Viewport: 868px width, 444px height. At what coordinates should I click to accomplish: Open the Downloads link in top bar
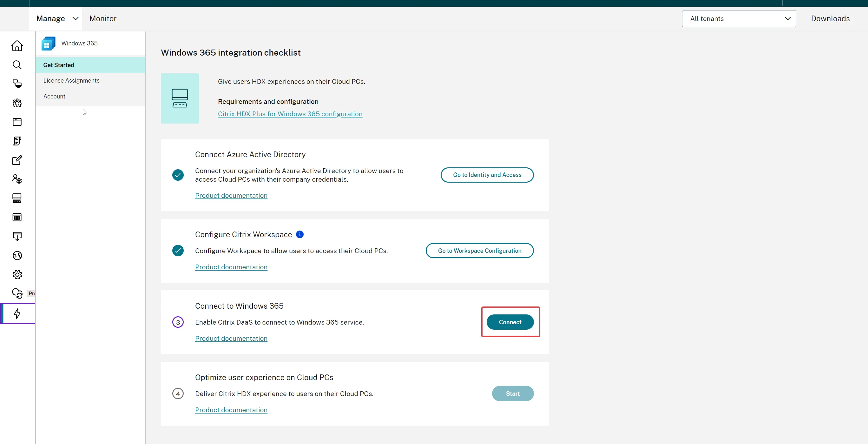pyautogui.click(x=830, y=18)
